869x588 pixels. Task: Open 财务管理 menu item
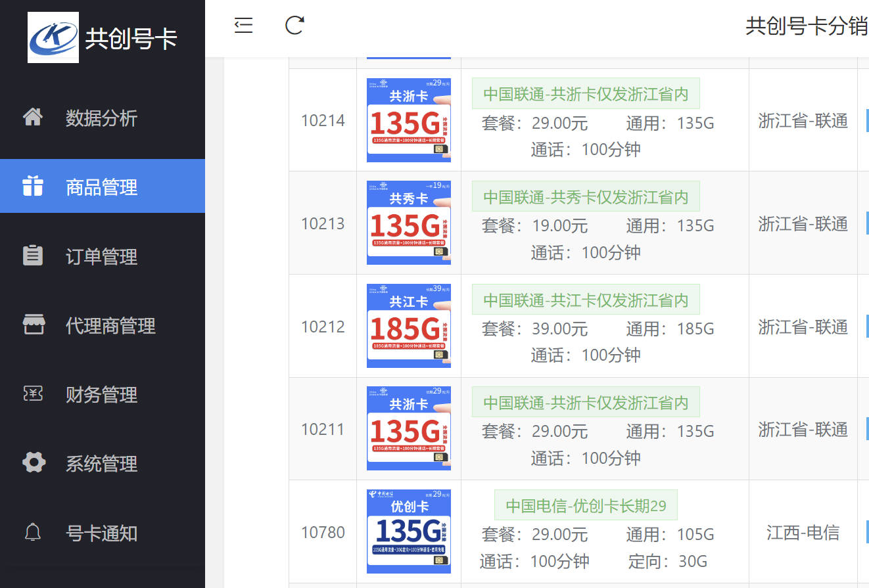coord(103,394)
